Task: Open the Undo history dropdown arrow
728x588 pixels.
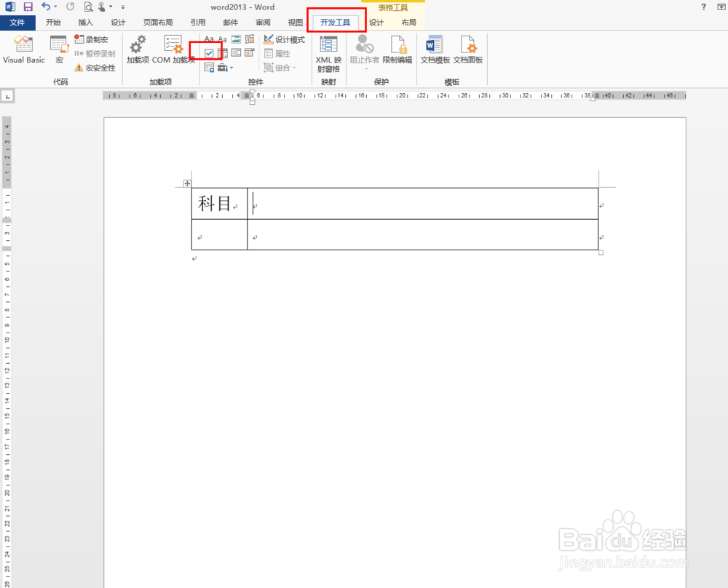Action: pos(54,7)
